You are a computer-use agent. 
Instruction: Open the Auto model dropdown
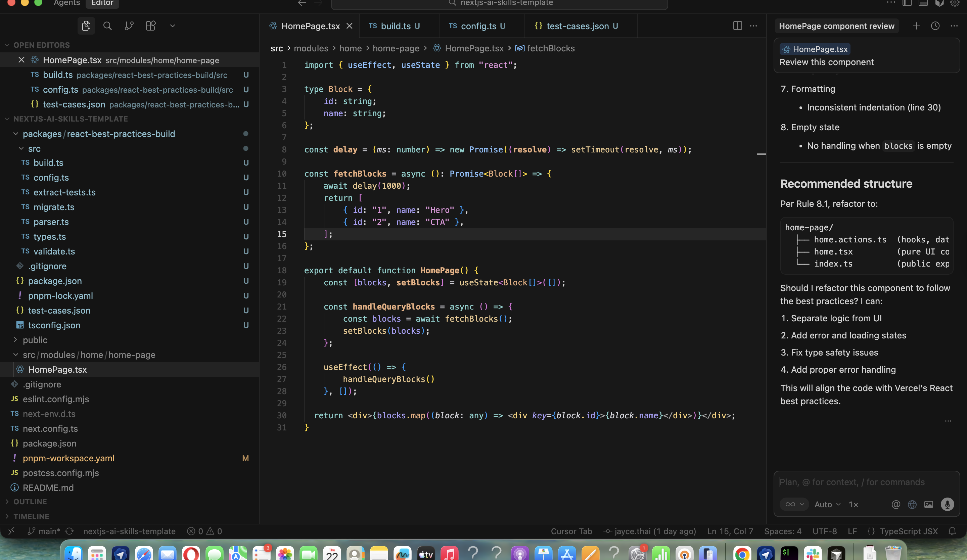pyautogui.click(x=827, y=504)
